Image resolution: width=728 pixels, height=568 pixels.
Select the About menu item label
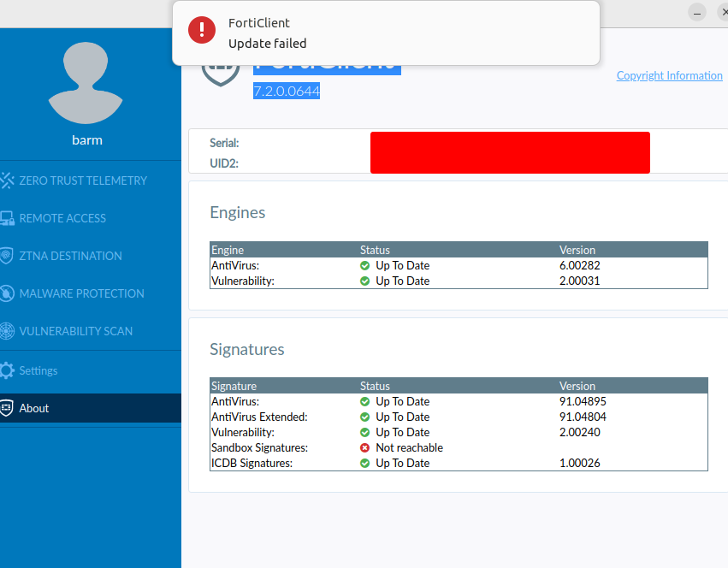coord(34,408)
